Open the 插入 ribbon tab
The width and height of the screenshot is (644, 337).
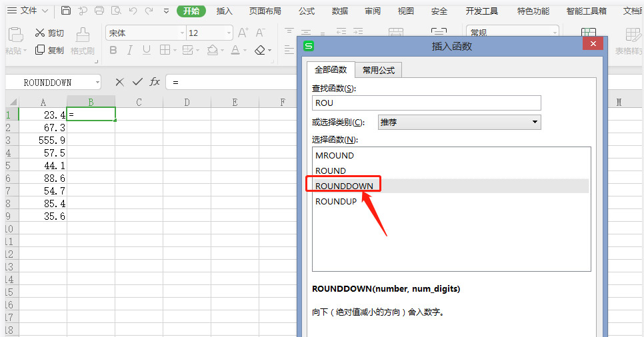point(224,11)
